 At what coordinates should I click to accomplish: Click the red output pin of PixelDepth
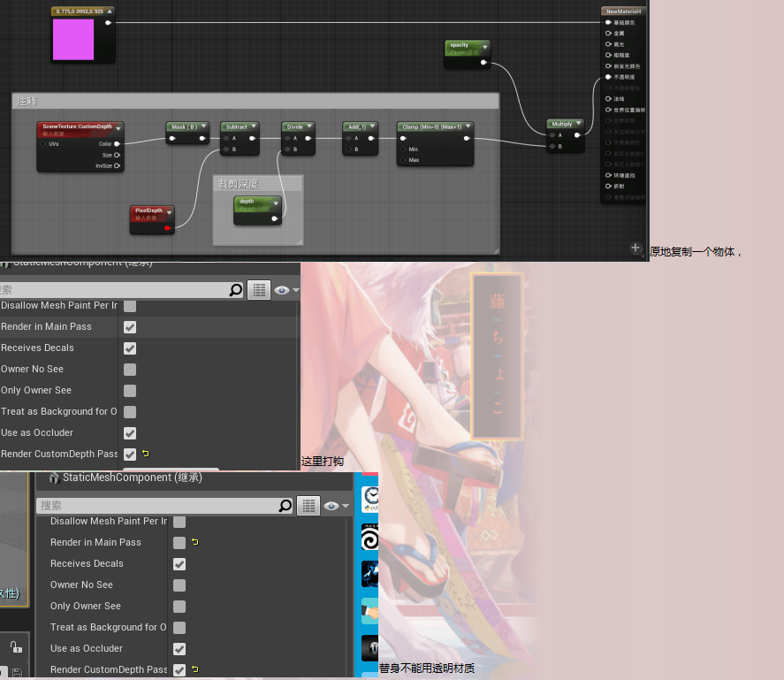click(x=168, y=228)
